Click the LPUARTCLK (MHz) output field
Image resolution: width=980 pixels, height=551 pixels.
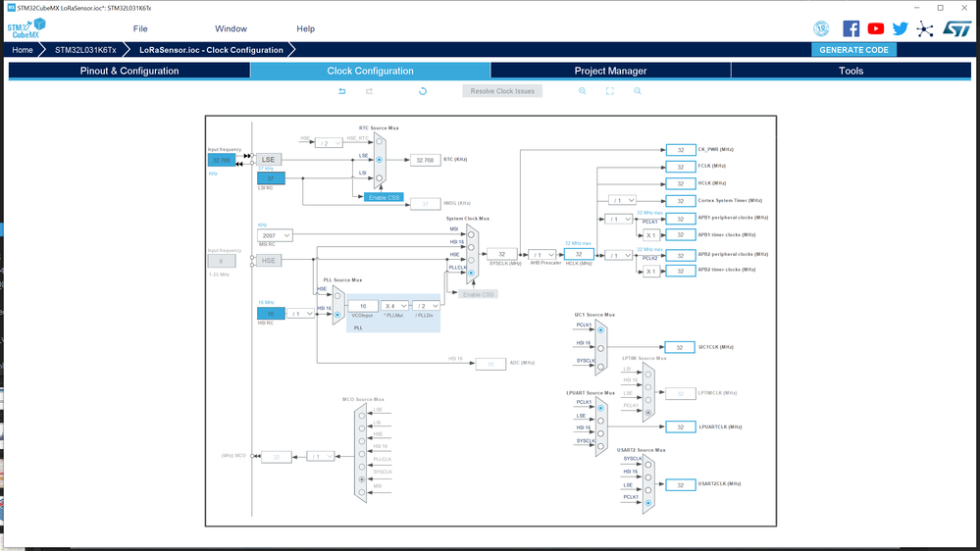[x=681, y=427]
